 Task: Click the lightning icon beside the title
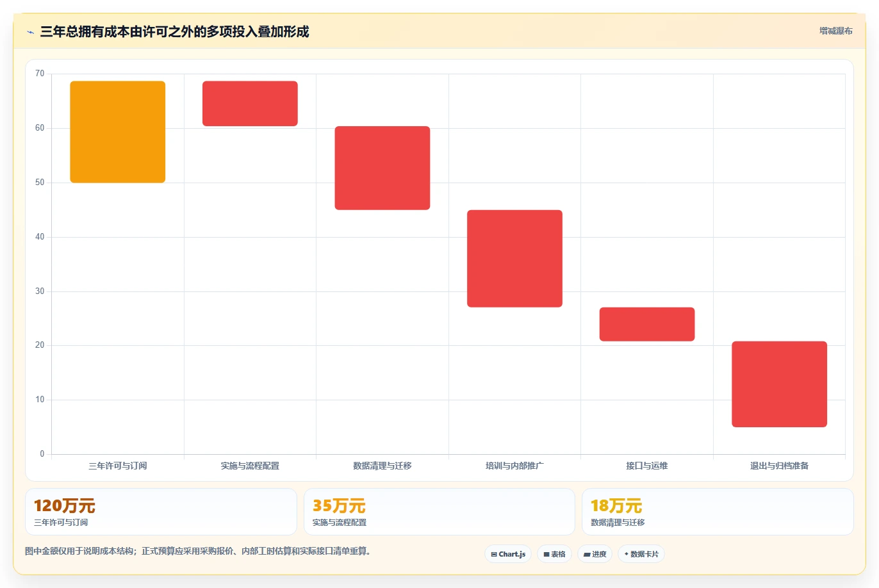click(x=30, y=32)
